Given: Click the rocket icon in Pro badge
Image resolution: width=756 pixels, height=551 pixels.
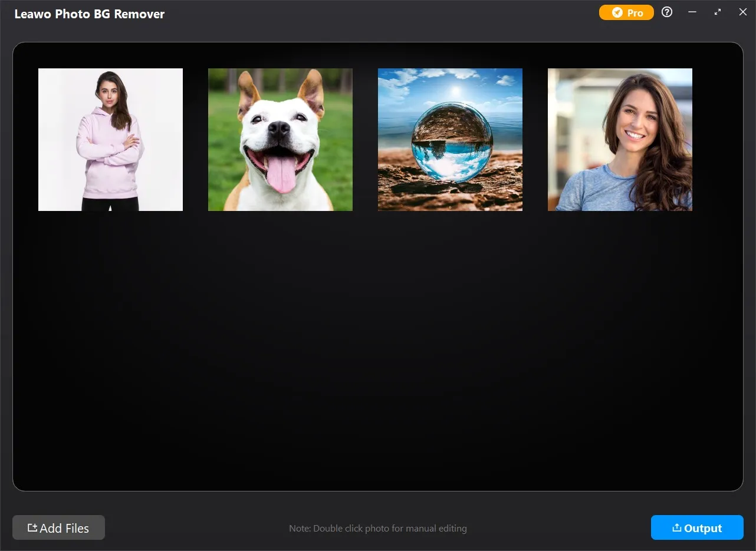Looking at the screenshot, I should [x=617, y=13].
